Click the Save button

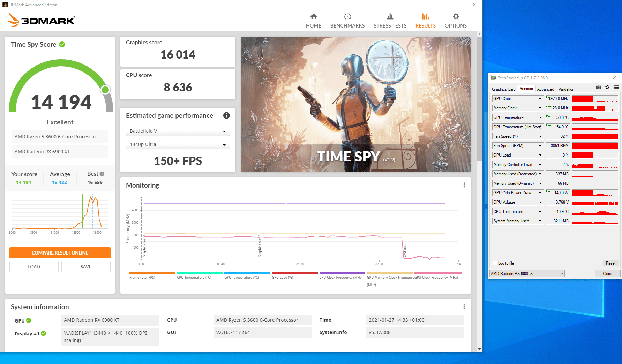click(x=86, y=267)
